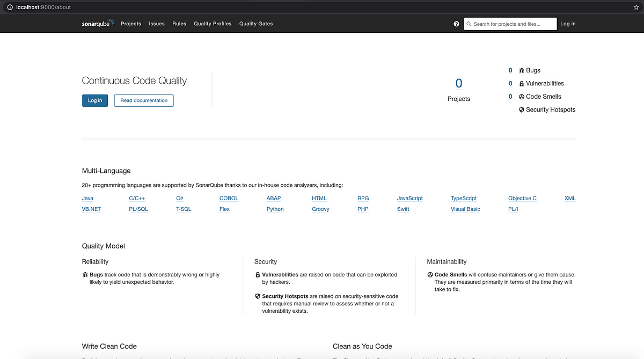
Task: Click the localhost:9000/about address bar
Action: (322, 7)
